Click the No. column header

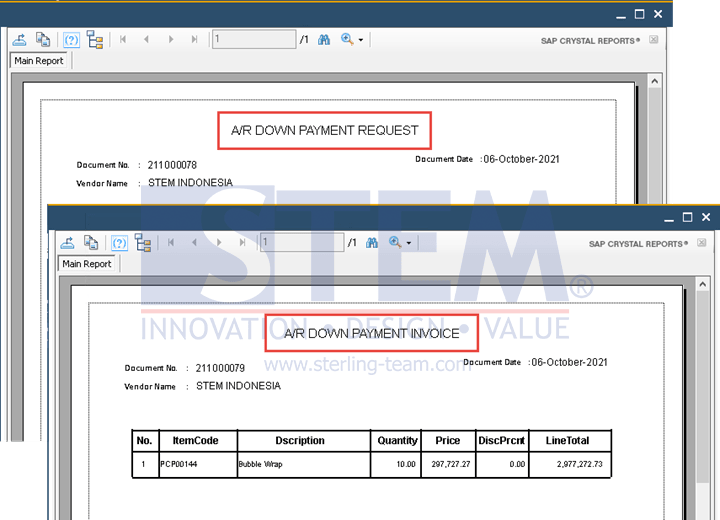[x=144, y=441]
